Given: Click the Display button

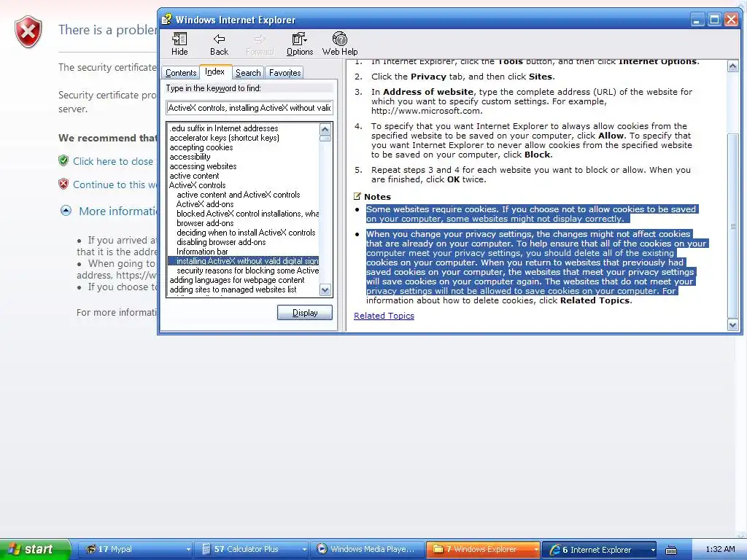Looking at the screenshot, I should (x=305, y=313).
